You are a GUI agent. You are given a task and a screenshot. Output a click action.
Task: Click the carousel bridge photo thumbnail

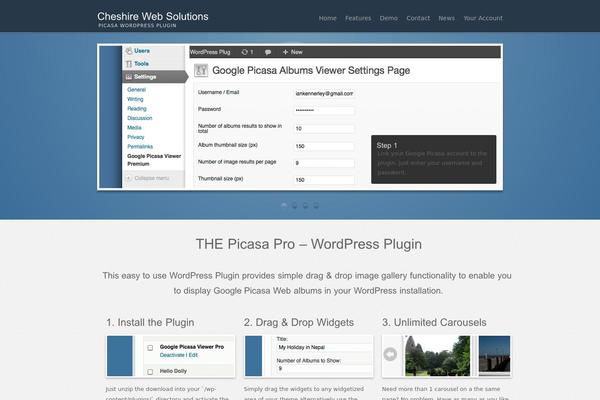[494, 356]
